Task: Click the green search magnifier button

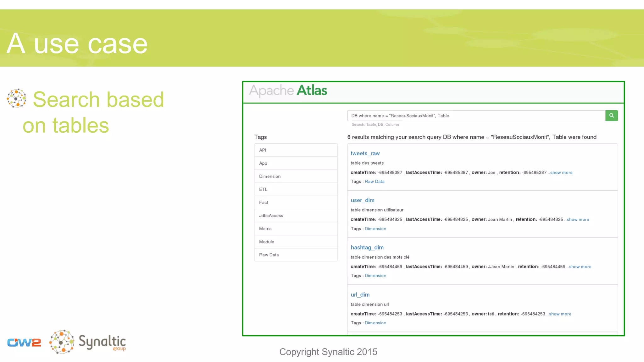Action: [611, 116]
